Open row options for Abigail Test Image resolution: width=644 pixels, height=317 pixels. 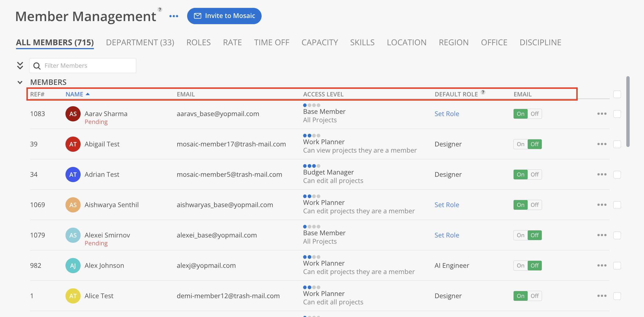602,144
